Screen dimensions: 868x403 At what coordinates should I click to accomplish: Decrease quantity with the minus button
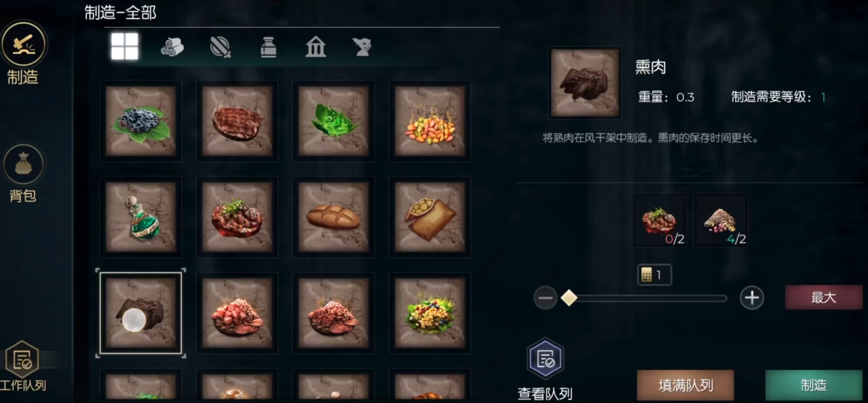545,298
